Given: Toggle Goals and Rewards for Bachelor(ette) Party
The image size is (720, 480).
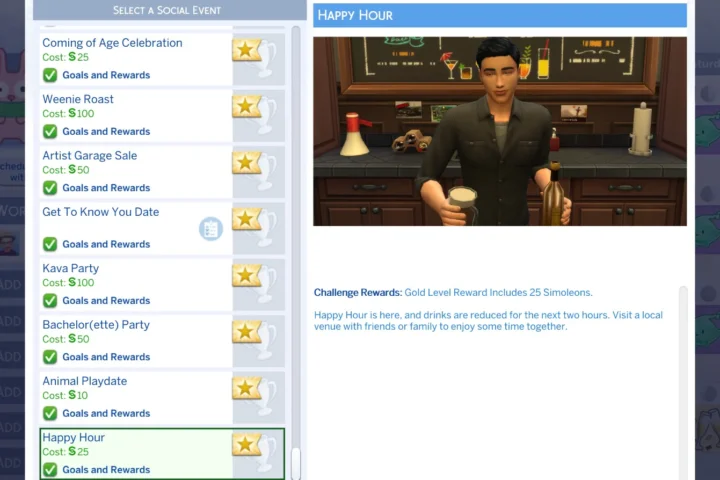Looking at the screenshot, I should 50,357.
